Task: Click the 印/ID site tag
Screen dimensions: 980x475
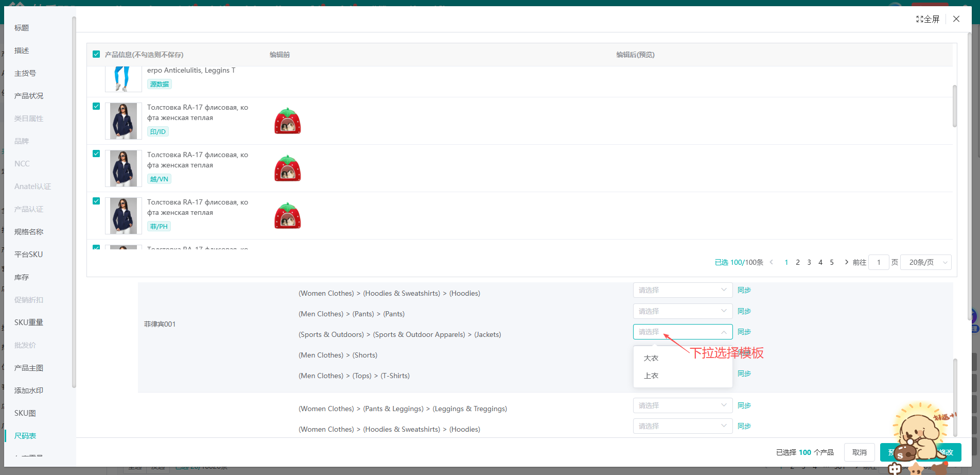Action: point(158,131)
